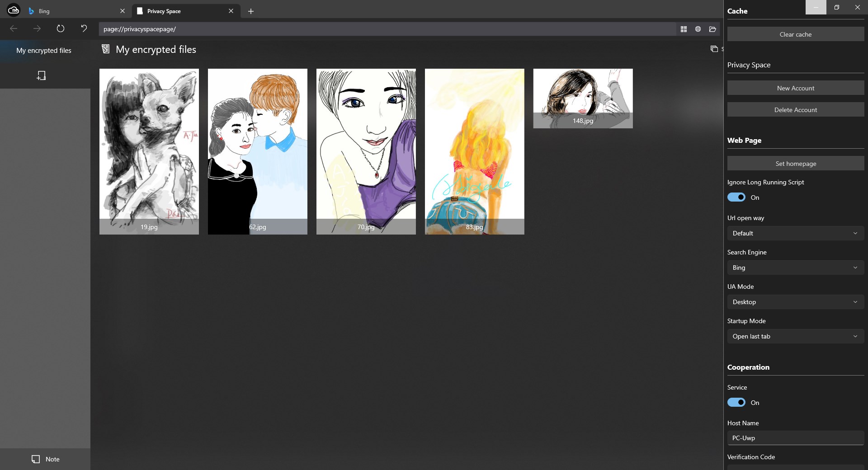Screen dimensions: 868x470
Task: Click the Host Name input field
Action: pyautogui.click(x=796, y=438)
